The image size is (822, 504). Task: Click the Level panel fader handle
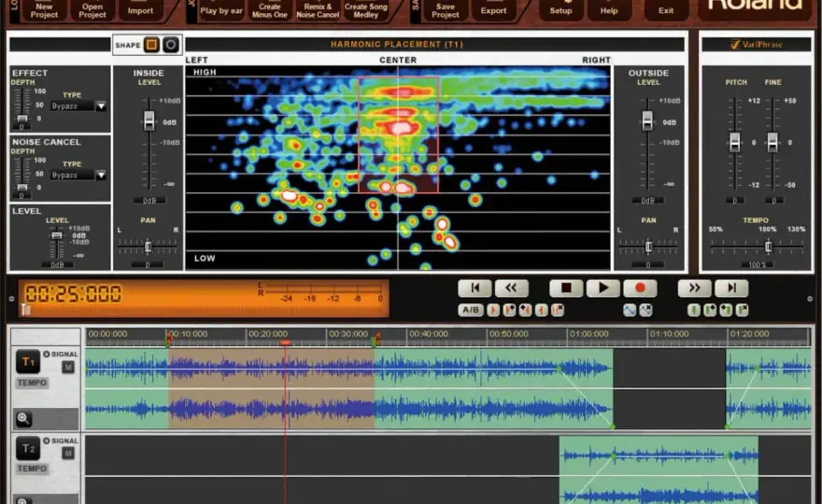click(x=57, y=236)
